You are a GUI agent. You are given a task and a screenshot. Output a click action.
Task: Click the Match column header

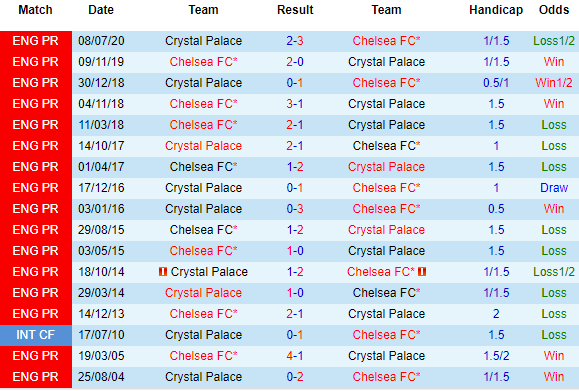pos(35,10)
